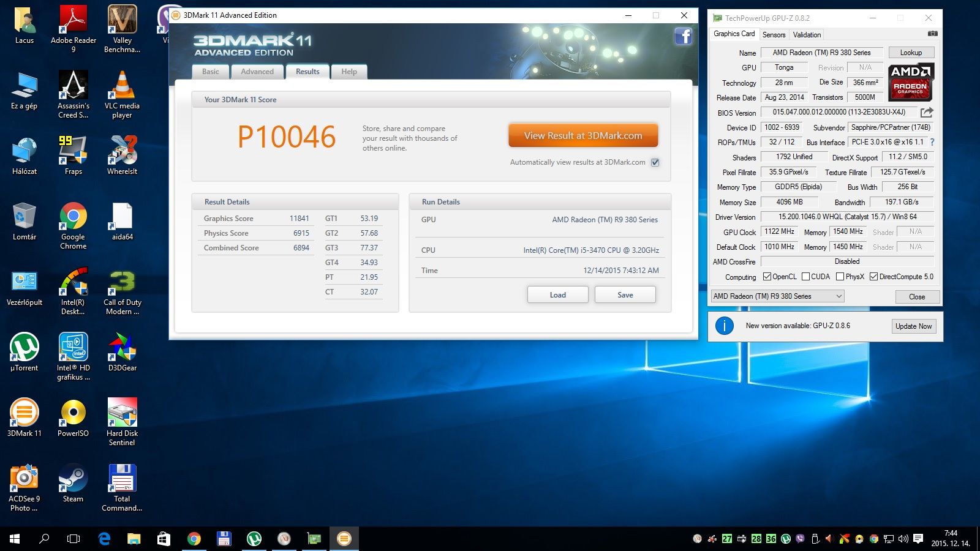Viewport: 980px width, 551px height.
Task: Click the GPU-Z BIOS export icon
Action: 927,112
